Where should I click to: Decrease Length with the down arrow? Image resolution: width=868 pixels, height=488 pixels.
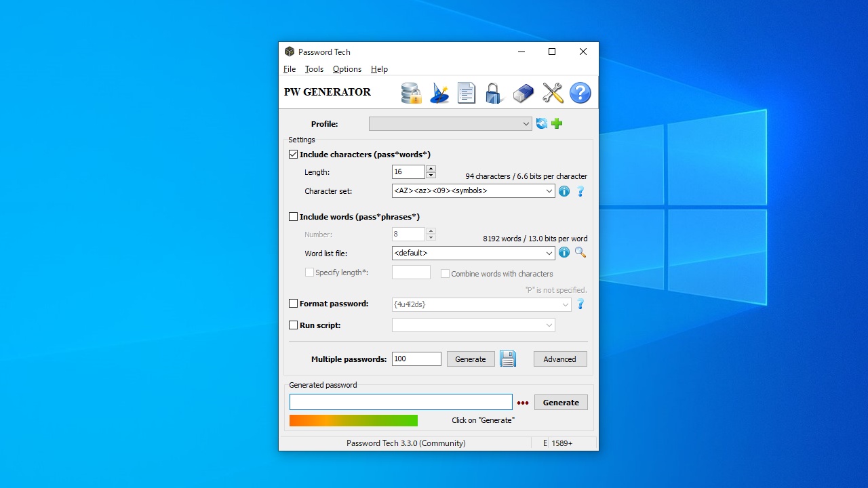[431, 175]
